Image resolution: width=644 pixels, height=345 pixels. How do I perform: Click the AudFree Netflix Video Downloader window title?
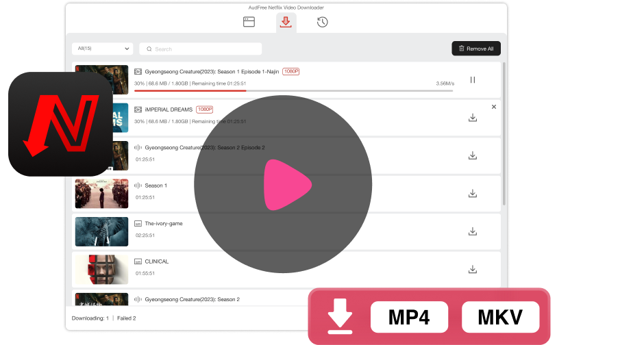click(286, 8)
